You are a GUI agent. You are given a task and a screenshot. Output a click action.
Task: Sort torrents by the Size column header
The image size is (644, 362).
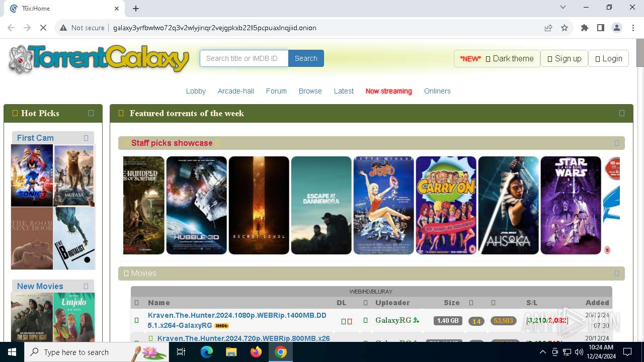pyautogui.click(x=452, y=303)
